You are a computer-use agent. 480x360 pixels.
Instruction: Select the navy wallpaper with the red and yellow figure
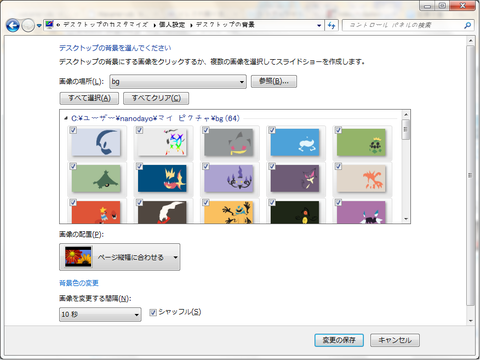[x=162, y=179]
